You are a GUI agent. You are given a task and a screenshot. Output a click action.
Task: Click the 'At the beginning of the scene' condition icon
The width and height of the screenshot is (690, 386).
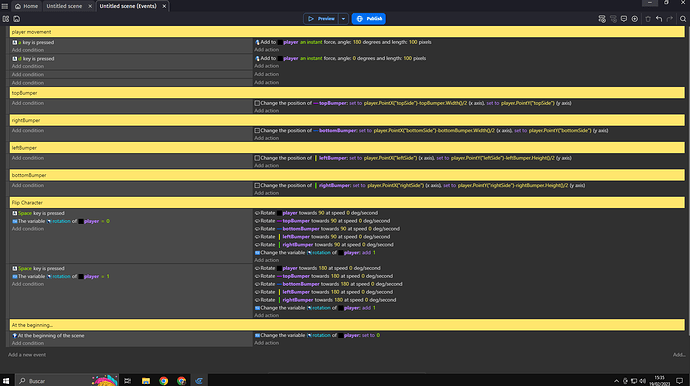click(15, 336)
